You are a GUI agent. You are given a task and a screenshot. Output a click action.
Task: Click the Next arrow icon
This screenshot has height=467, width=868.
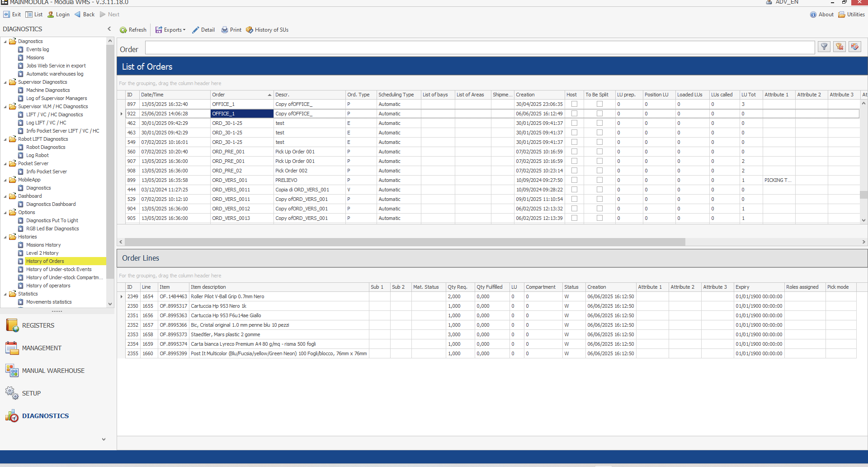tap(103, 14)
